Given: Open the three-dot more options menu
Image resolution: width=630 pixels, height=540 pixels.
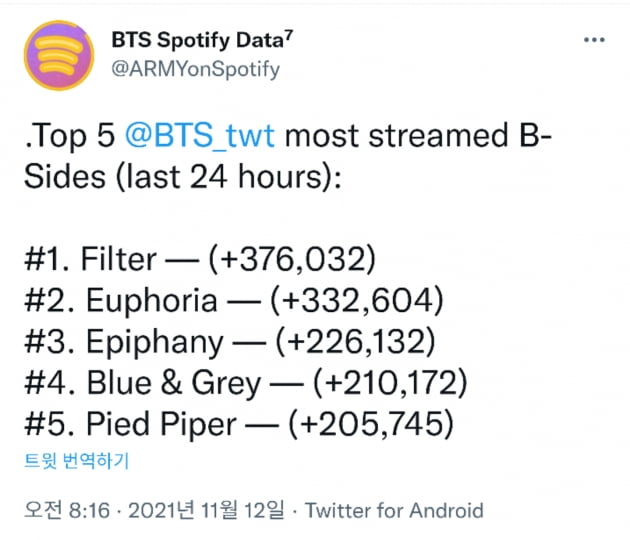Looking at the screenshot, I should (x=594, y=40).
